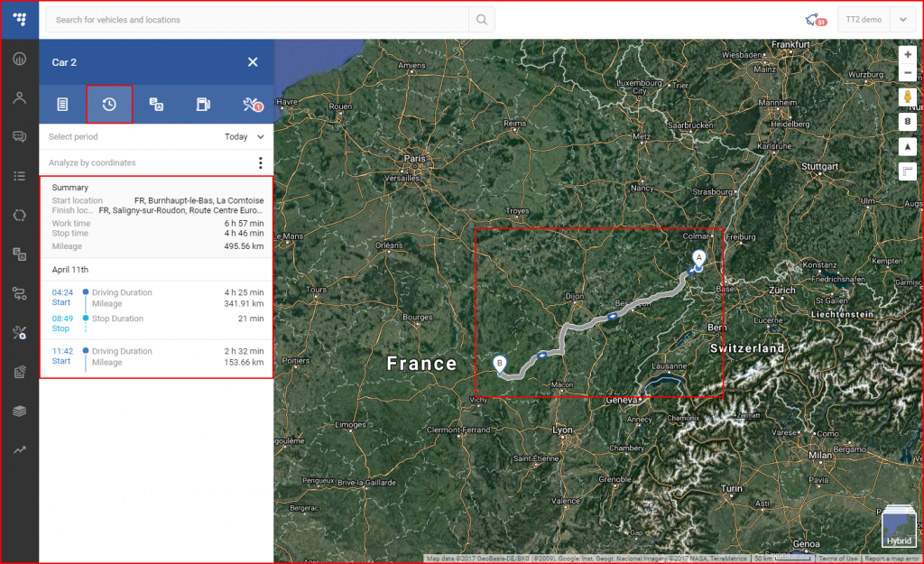Click the navigation arrow map control
Screen dimensions: 924x564
tap(908, 146)
